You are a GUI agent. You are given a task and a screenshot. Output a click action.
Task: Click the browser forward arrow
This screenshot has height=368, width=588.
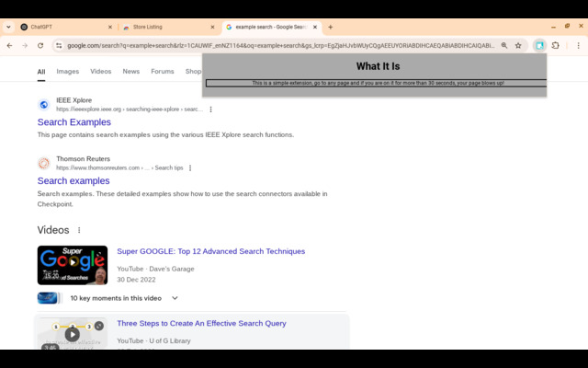tap(25, 45)
